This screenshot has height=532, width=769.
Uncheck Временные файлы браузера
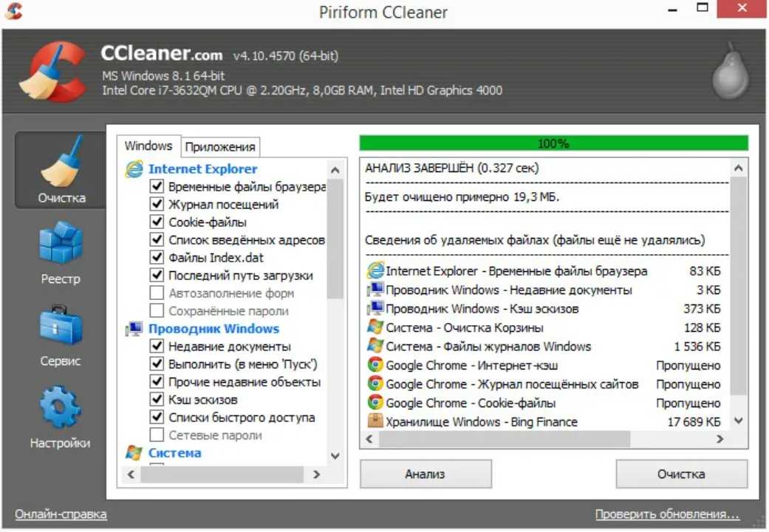[x=157, y=186]
